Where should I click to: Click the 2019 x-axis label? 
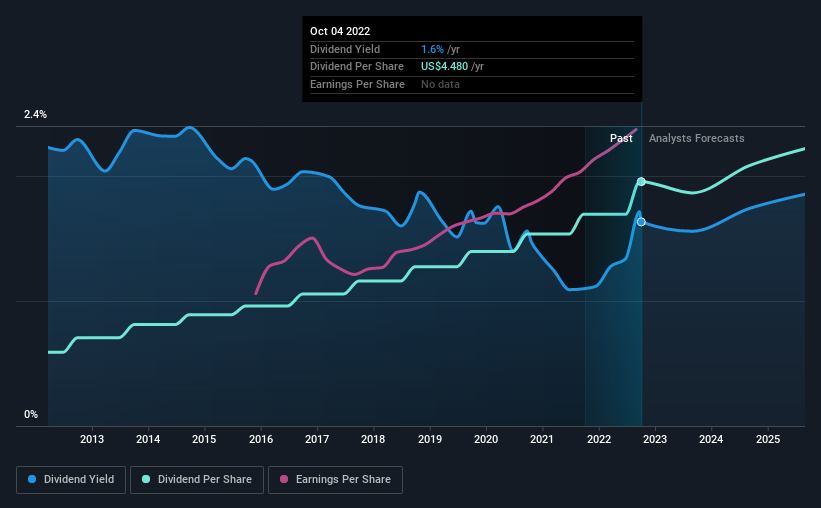pos(430,439)
